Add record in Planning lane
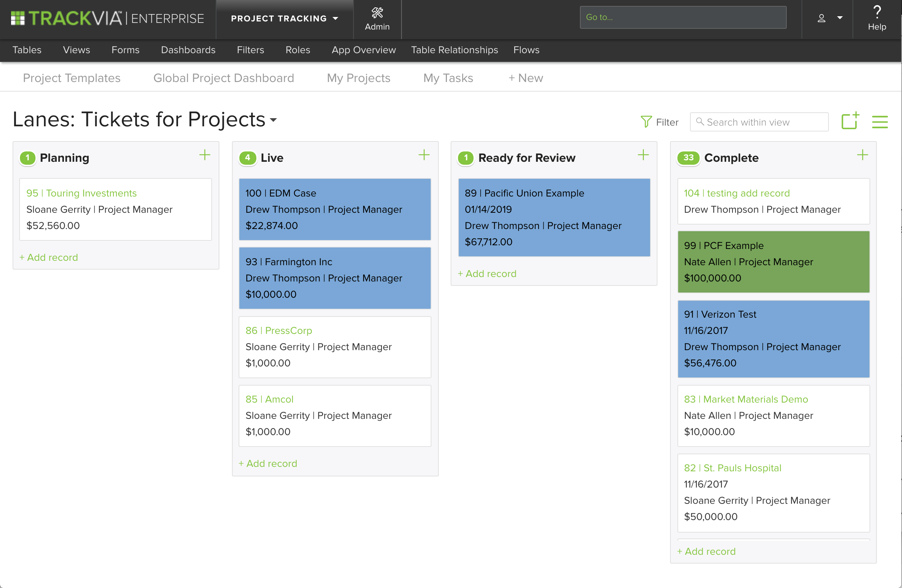Viewport: 902px width, 588px height. tap(48, 257)
